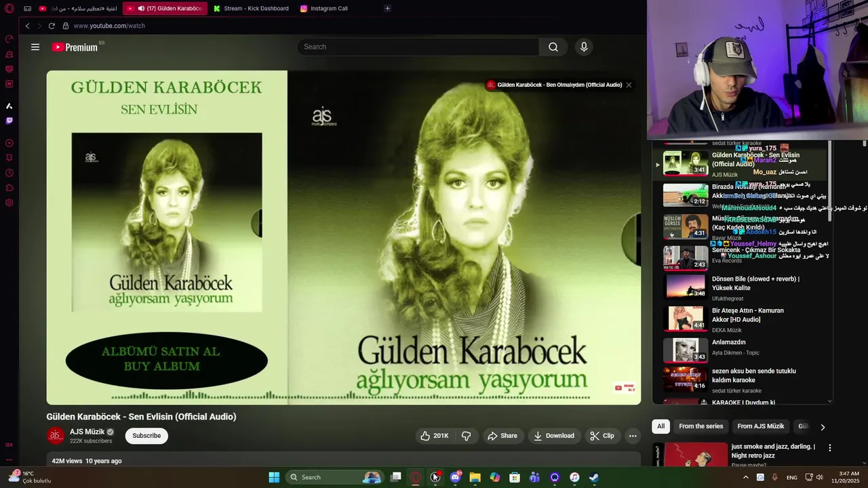Close the Ben Olmalıydım suggested video card
868x488 pixels.
point(629,85)
